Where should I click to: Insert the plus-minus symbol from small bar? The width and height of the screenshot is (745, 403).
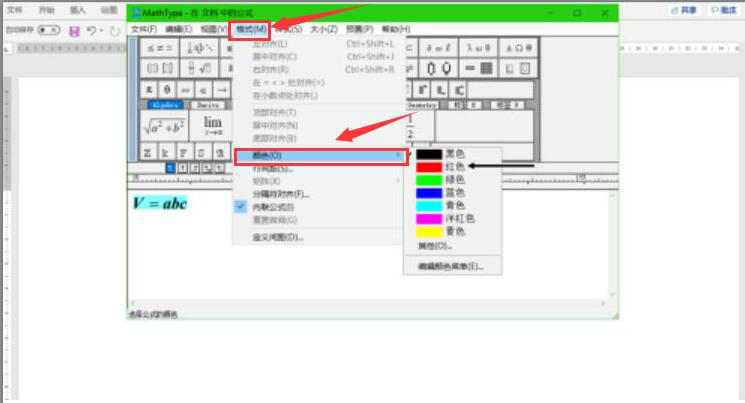coord(149,89)
